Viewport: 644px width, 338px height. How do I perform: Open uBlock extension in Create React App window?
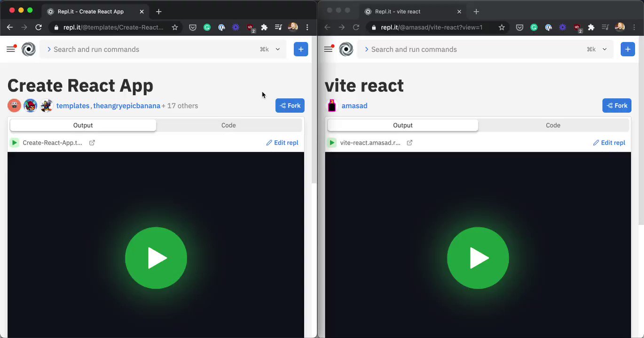(x=251, y=28)
